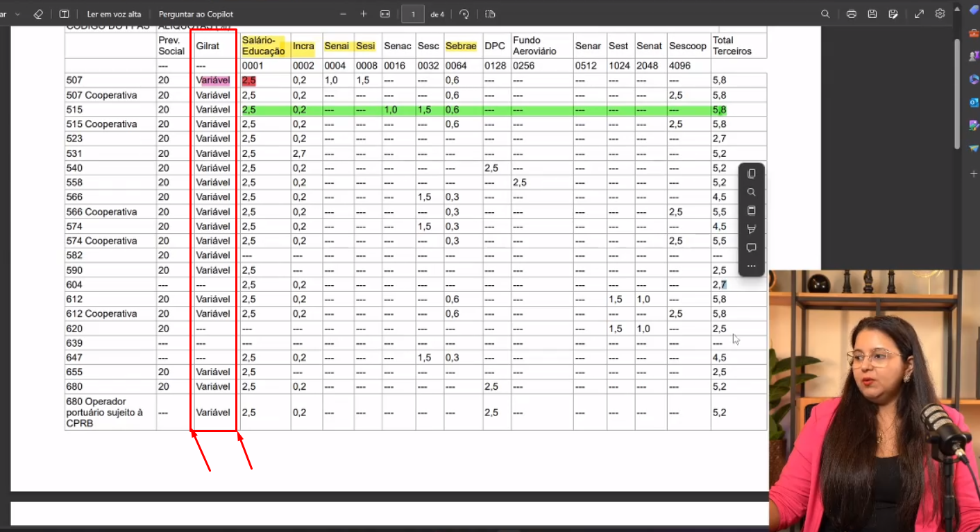
Task: Highlight selection from the floating mini toolbar
Action: pos(751,229)
